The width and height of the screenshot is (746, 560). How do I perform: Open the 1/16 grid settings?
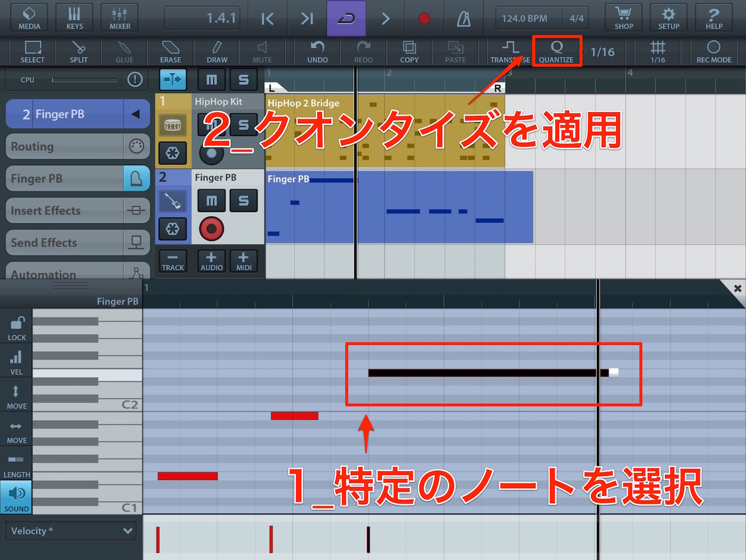(658, 52)
